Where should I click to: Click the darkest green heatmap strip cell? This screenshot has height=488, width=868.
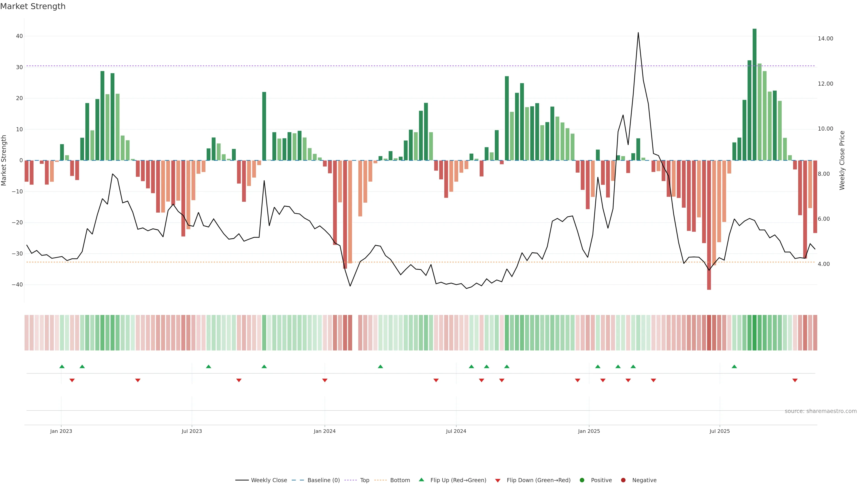click(755, 332)
